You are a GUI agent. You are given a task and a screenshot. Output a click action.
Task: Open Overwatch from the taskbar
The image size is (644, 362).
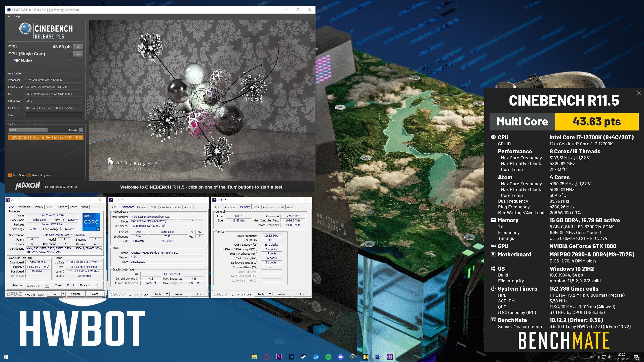click(353, 357)
